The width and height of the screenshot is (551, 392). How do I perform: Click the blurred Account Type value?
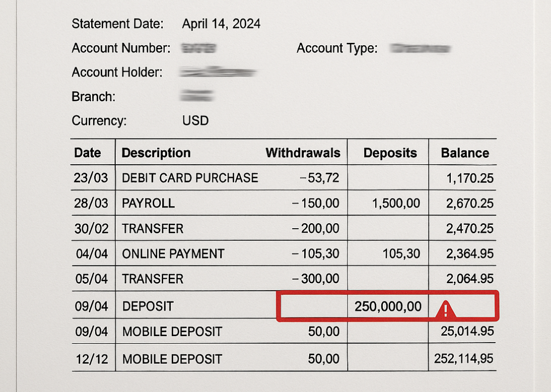(x=421, y=48)
